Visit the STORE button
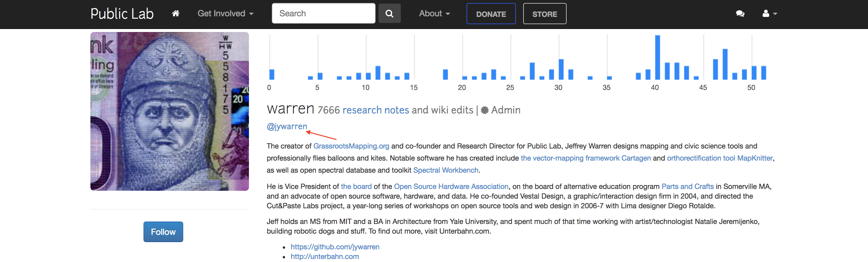Image resolution: width=868 pixels, height=262 pixels. (x=545, y=14)
